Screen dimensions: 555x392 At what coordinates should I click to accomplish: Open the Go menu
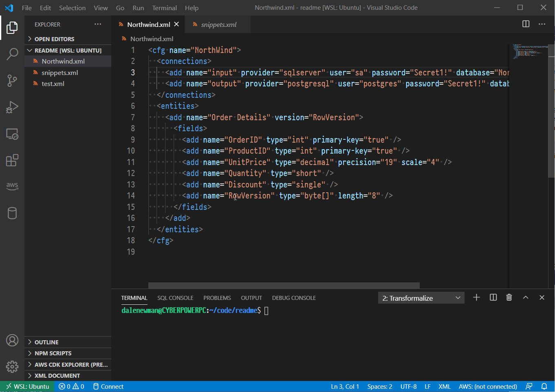(120, 8)
